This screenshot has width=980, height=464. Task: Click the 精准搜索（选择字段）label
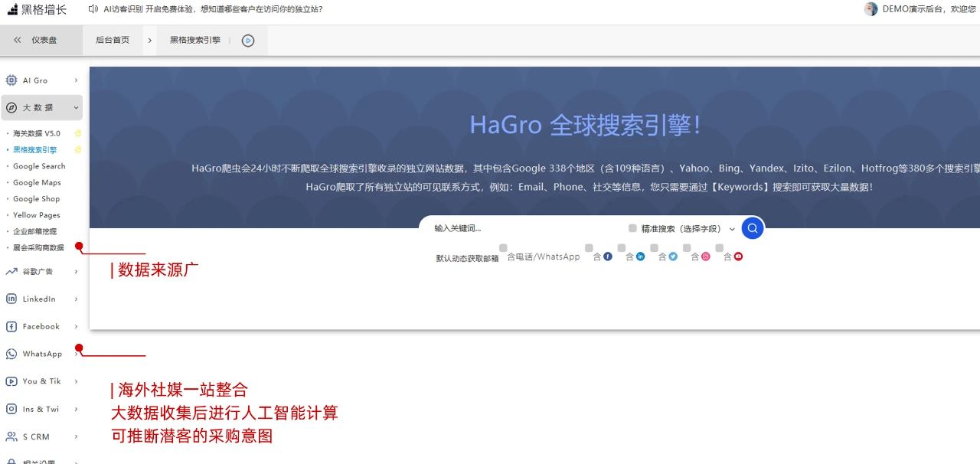pyautogui.click(x=683, y=229)
